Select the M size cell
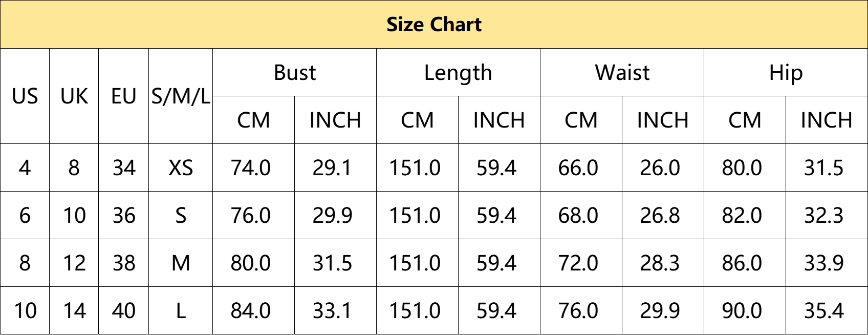 181,263
